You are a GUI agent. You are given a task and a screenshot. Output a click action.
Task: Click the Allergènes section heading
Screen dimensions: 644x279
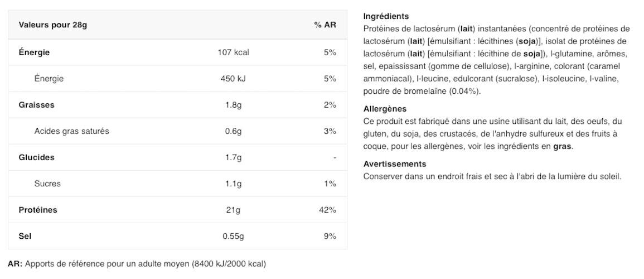(385, 109)
